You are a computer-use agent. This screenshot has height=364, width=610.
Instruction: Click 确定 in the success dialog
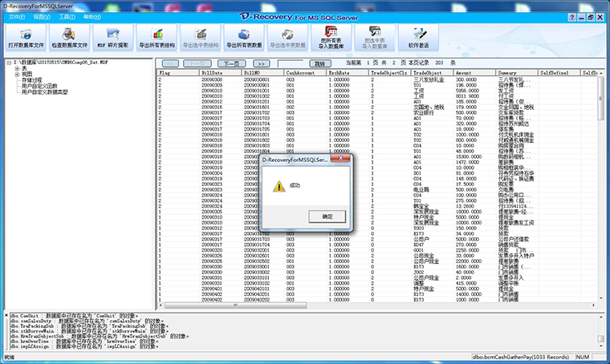pyautogui.click(x=327, y=216)
